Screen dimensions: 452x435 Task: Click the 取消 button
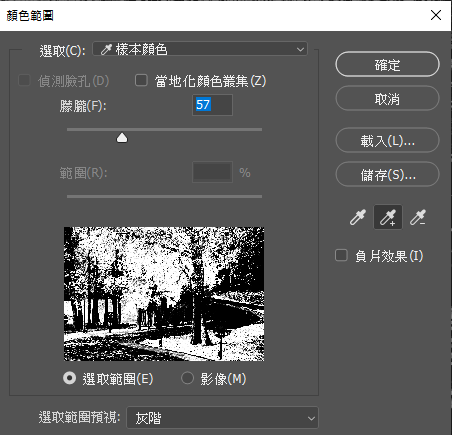[x=387, y=98]
